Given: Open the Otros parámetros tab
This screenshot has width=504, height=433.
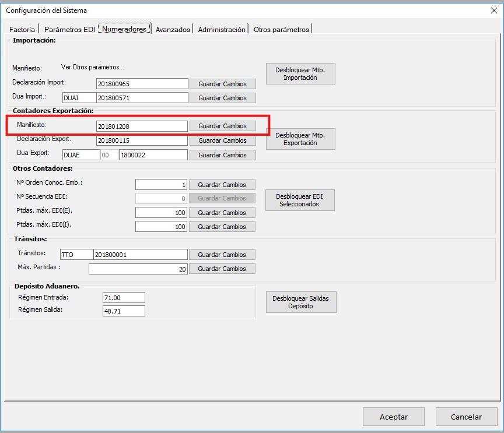Looking at the screenshot, I should click(281, 29).
